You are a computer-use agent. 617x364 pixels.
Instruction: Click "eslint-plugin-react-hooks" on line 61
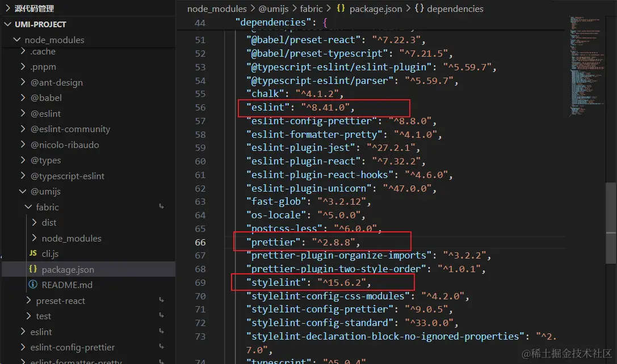[320, 175]
